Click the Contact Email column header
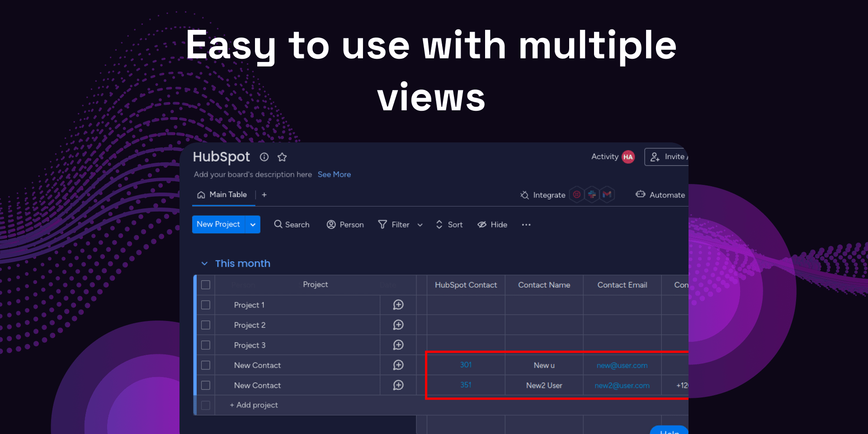The width and height of the screenshot is (868, 434). (x=623, y=285)
